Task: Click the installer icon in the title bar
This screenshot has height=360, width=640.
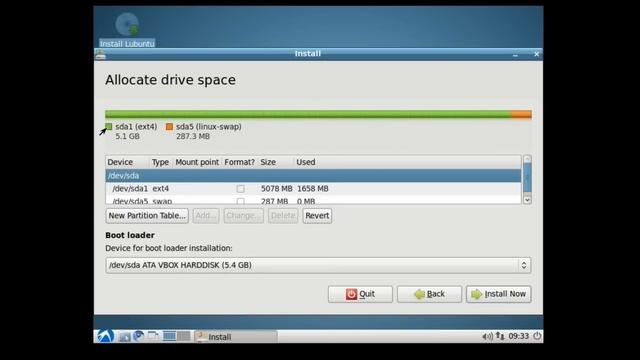Action: [x=100, y=54]
